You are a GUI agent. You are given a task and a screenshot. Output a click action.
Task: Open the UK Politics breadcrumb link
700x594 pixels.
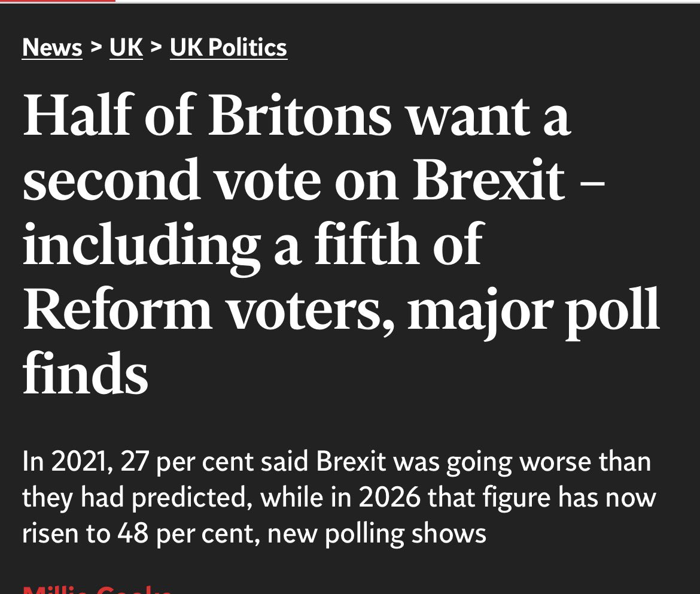click(x=229, y=47)
